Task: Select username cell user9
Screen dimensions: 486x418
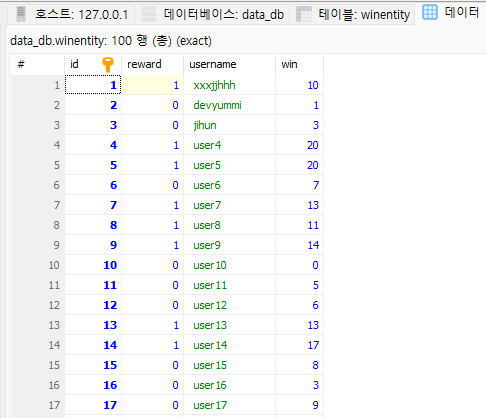Action: (x=229, y=245)
